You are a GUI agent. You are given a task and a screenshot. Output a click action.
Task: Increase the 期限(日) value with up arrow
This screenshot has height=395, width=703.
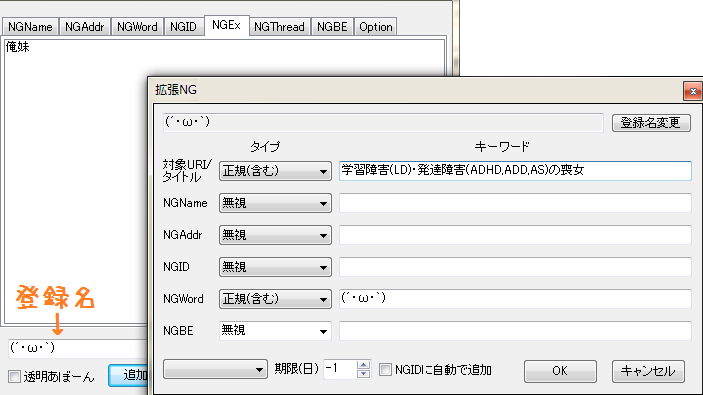coord(364,365)
